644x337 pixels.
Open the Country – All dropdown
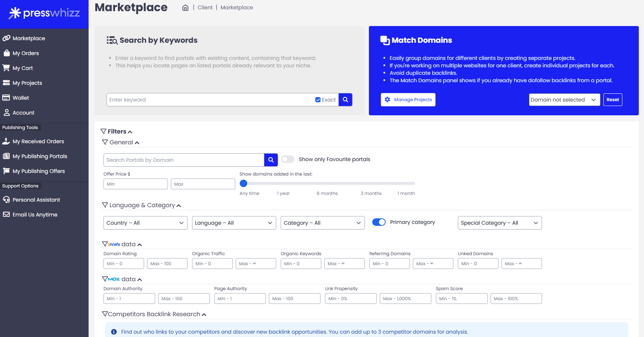[145, 223]
